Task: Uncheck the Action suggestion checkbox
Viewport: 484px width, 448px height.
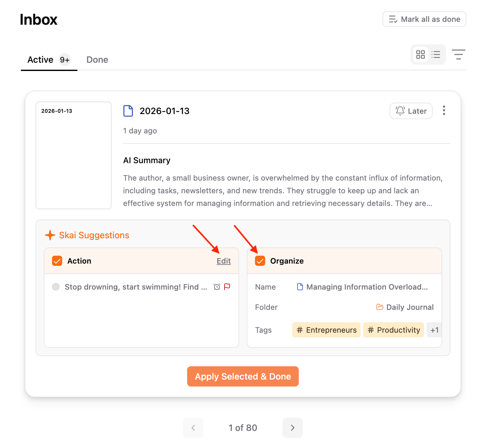Action: point(57,261)
